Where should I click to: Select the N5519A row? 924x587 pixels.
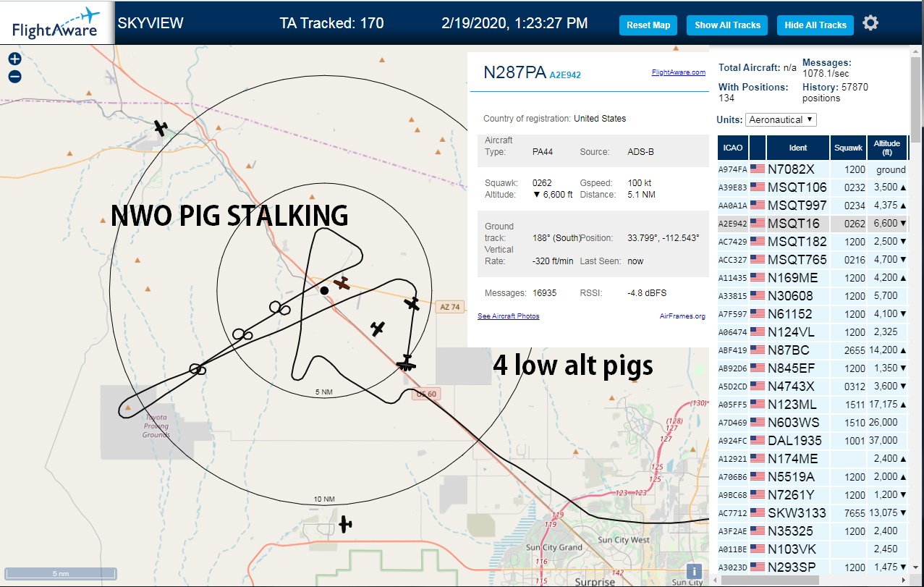click(x=812, y=477)
